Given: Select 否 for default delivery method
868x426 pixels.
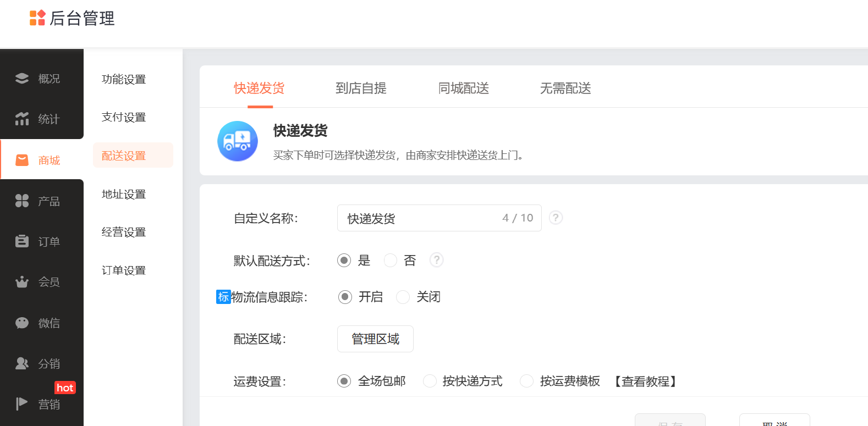Looking at the screenshot, I should (391, 261).
